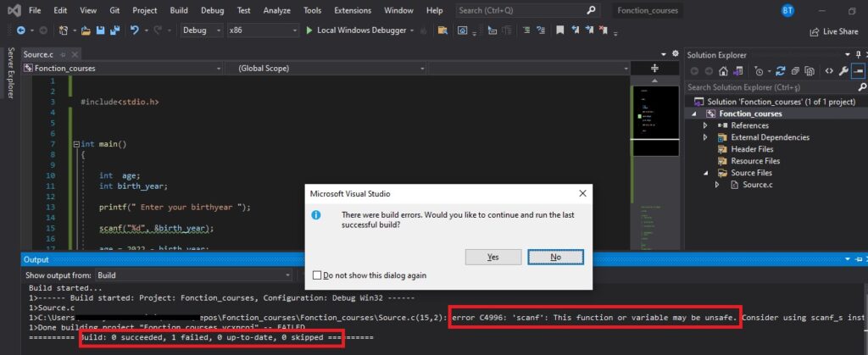Expand the References node

pyautogui.click(x=705, y=125)
